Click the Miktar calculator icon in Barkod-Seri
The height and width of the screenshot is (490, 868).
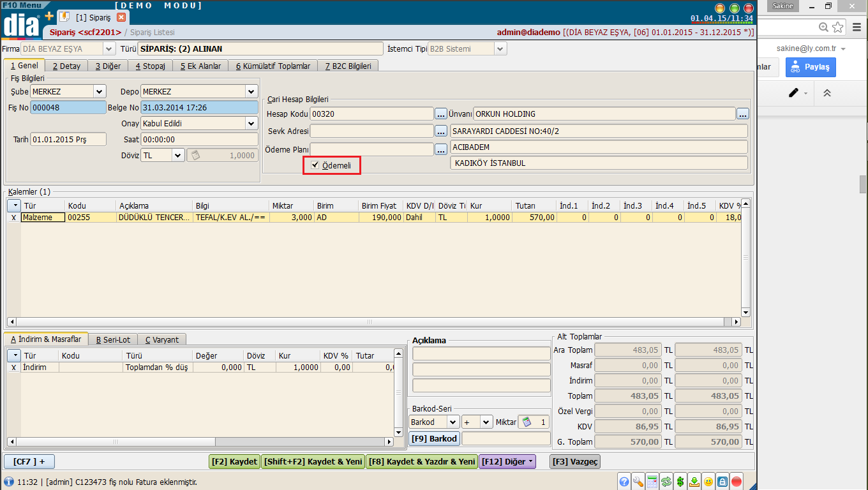point(527,422)
